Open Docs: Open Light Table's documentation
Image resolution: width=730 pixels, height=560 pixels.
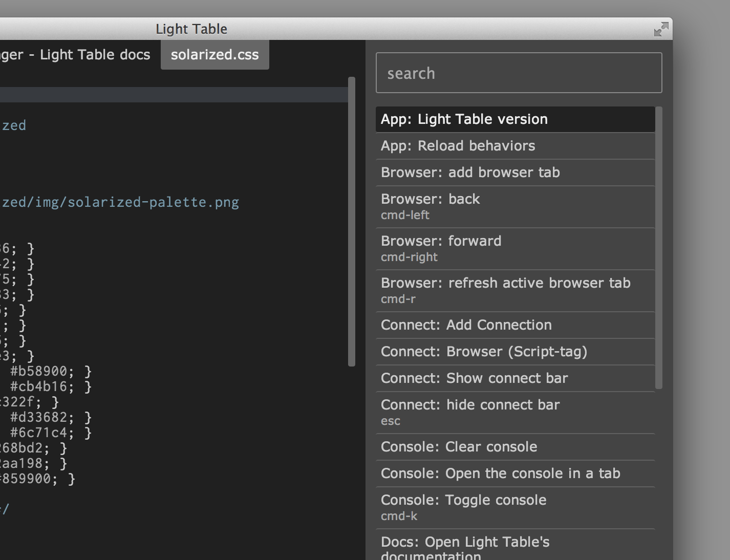pyautogui.click(x=515, y=546)
